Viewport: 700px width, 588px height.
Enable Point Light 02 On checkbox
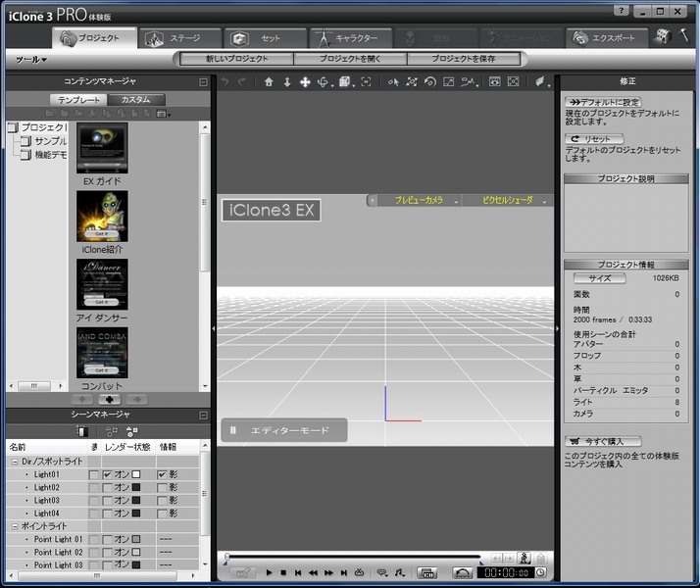click(108, 553)
